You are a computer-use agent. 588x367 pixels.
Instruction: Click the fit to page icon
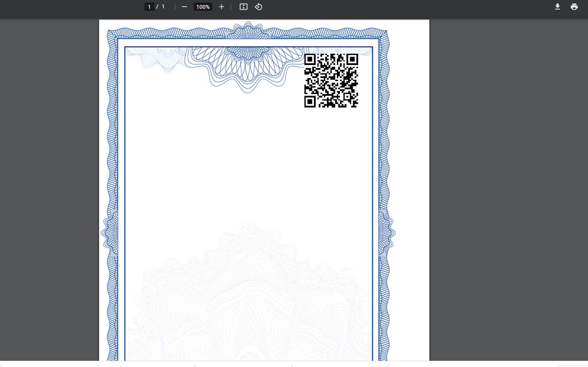coord(244,7)
